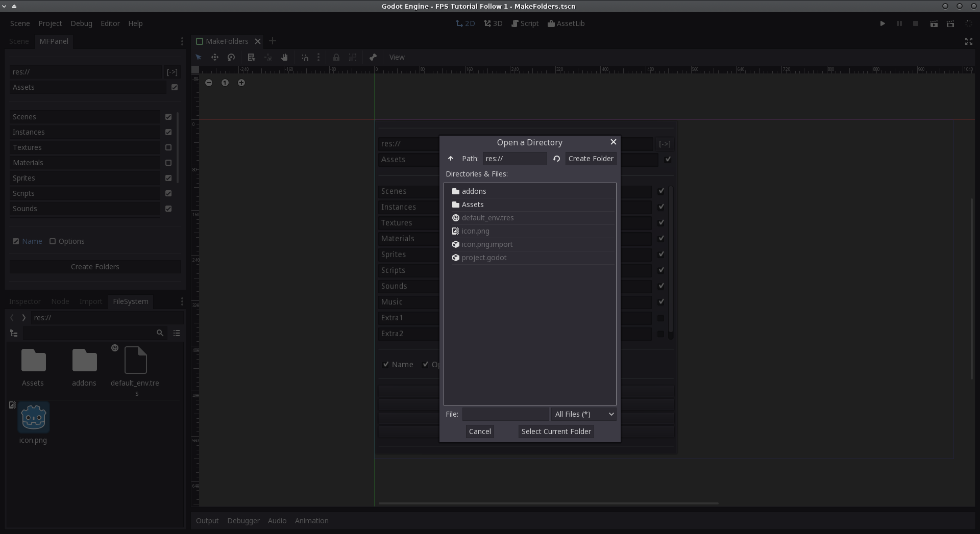Toggle distraction-free mode
This screenshot has height=534, width=980.
[969, 41]
